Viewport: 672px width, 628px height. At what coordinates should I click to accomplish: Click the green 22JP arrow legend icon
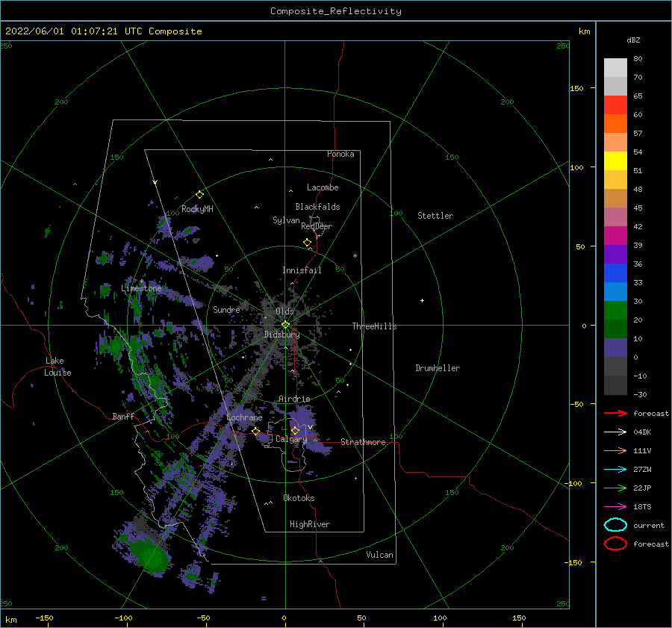point(615,488)
